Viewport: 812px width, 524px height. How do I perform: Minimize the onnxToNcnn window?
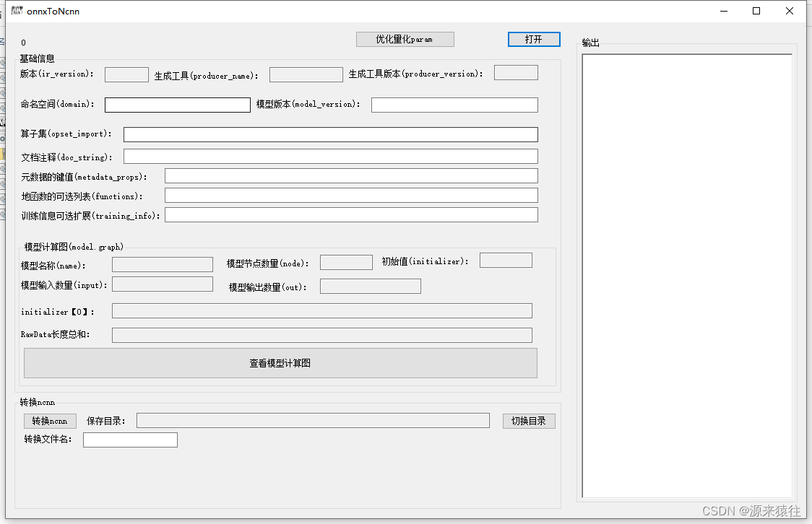(x=724, y=11)
